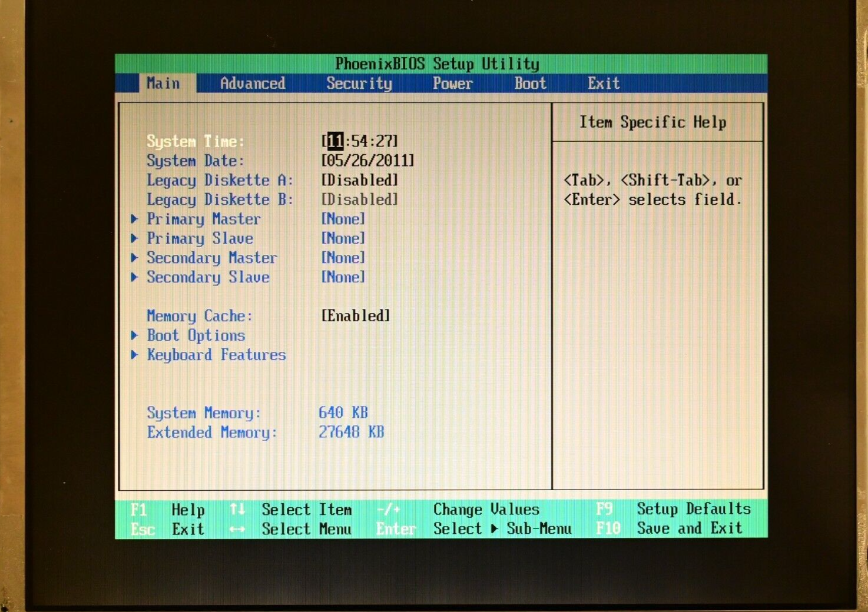The width and height of the screenshot is (868, 612).
Task: Open Keyboard Features sub-menu label
Action: [217, 355]
